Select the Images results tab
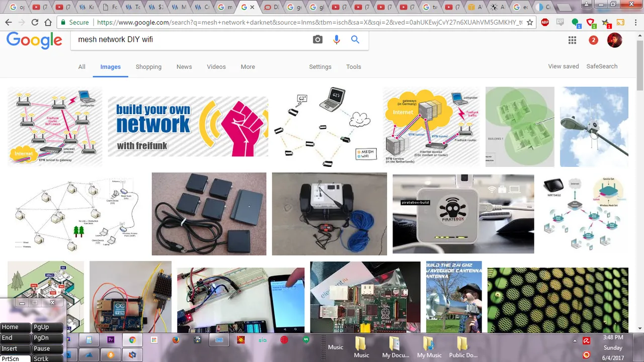This screenshot has height=362, width=644. coord(110,67)
